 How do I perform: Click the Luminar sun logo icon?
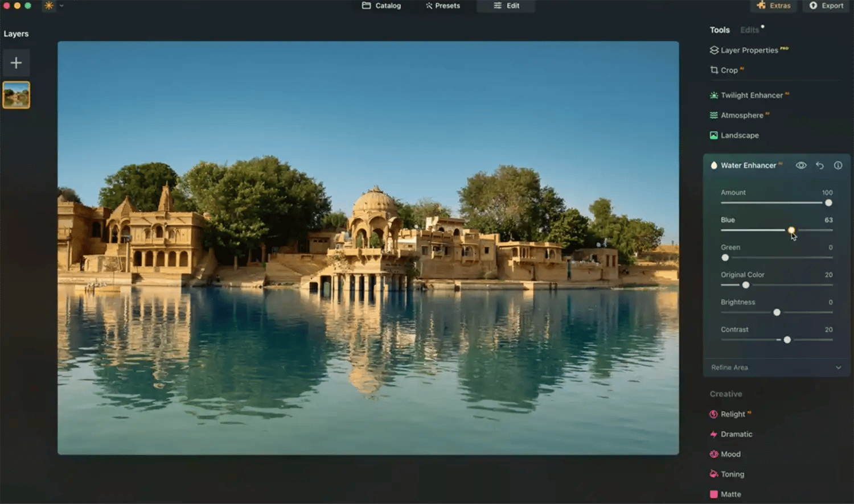click(49, 6)
